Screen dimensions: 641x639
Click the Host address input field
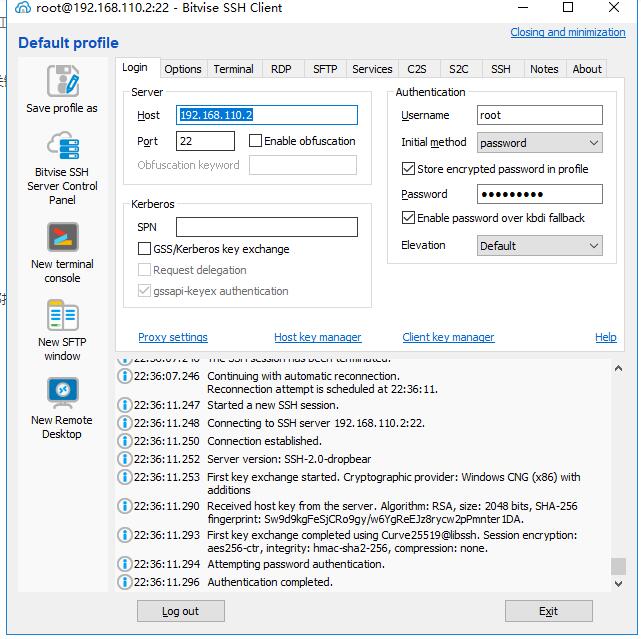click(x=267, y=115)
